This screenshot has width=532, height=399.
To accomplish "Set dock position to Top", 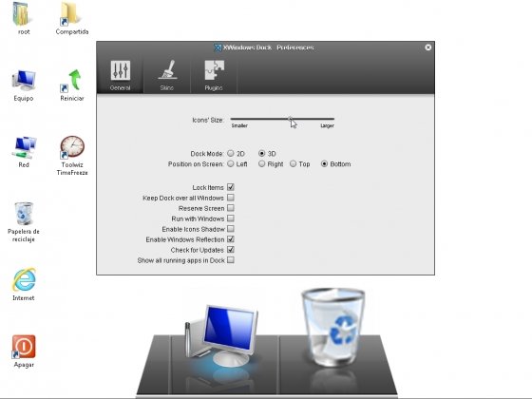I will (x=294, y=163).
